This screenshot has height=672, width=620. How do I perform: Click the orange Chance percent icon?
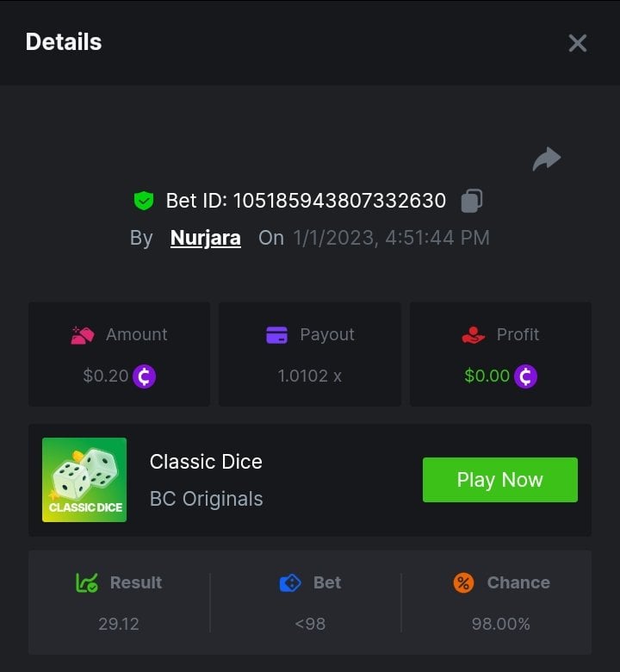tap(463, 583)
